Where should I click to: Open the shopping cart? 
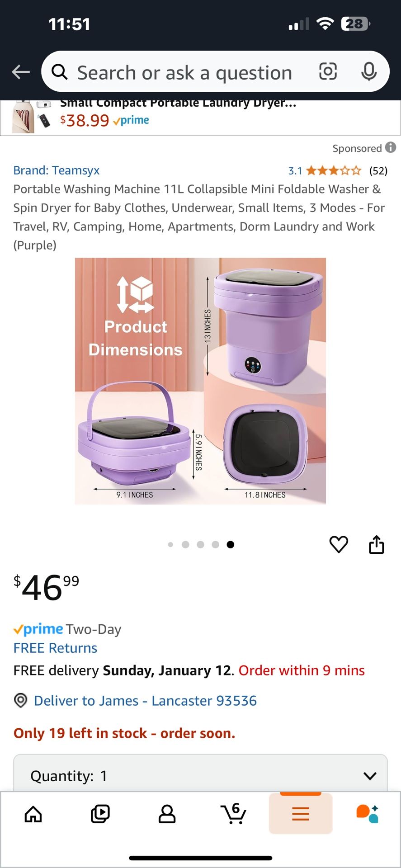(x=234, y=814)
